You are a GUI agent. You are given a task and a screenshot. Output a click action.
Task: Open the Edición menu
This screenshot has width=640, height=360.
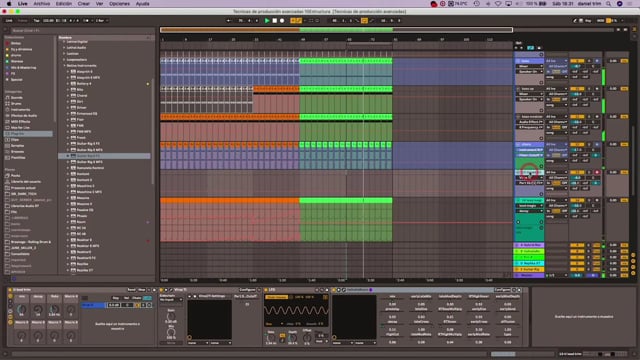coord(64,4)
